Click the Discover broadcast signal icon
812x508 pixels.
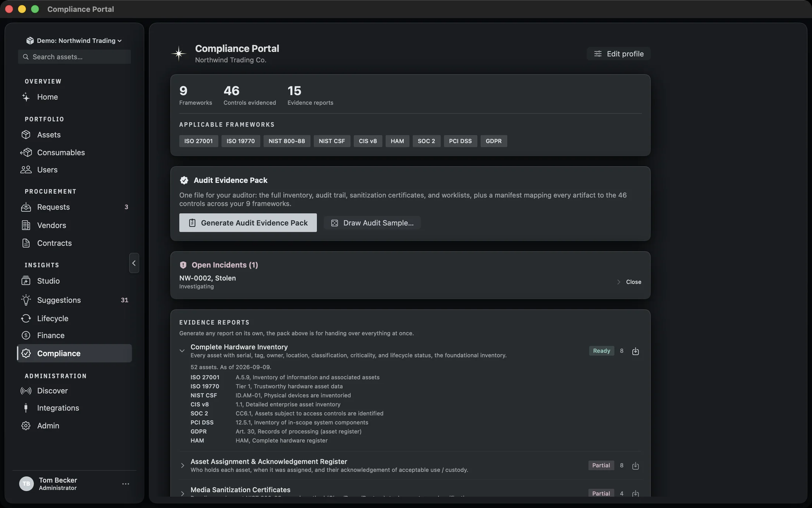[x=26, y=391]
